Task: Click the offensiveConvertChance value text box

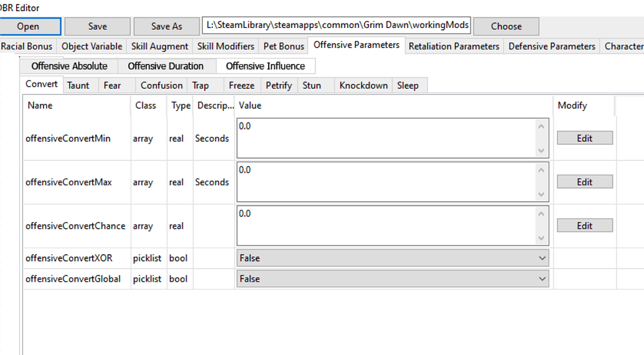Action: [386, 226]
